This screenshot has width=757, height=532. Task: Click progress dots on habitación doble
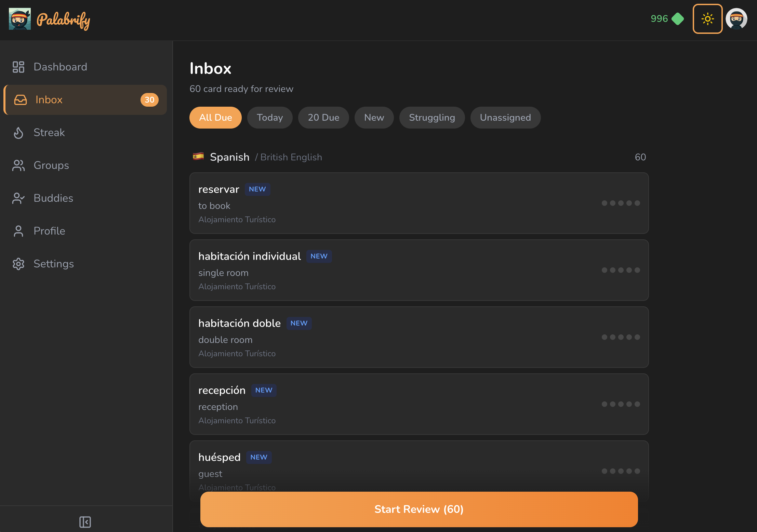click(621, 337)
